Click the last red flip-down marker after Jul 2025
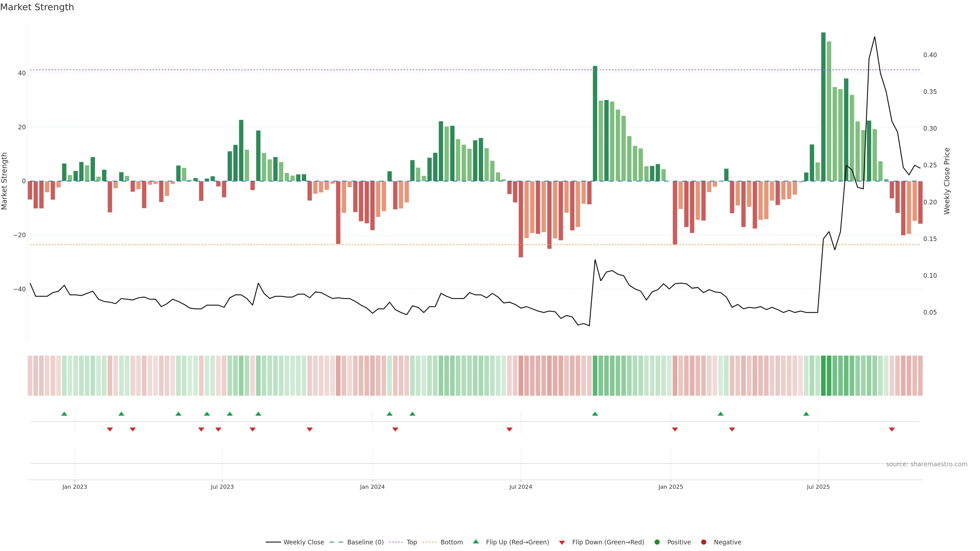This screenshot has width=980, height=551. coord(892,429)
